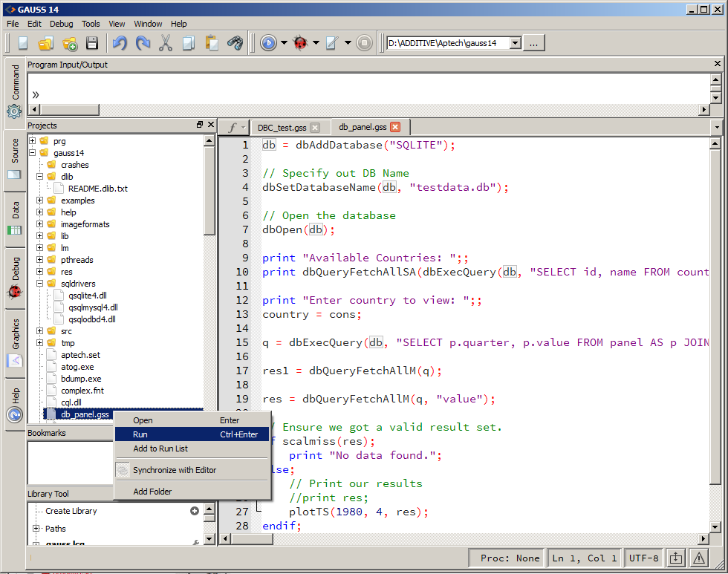Click the function browser f icon
Screen dimensions: 728x574
point(233,127)
